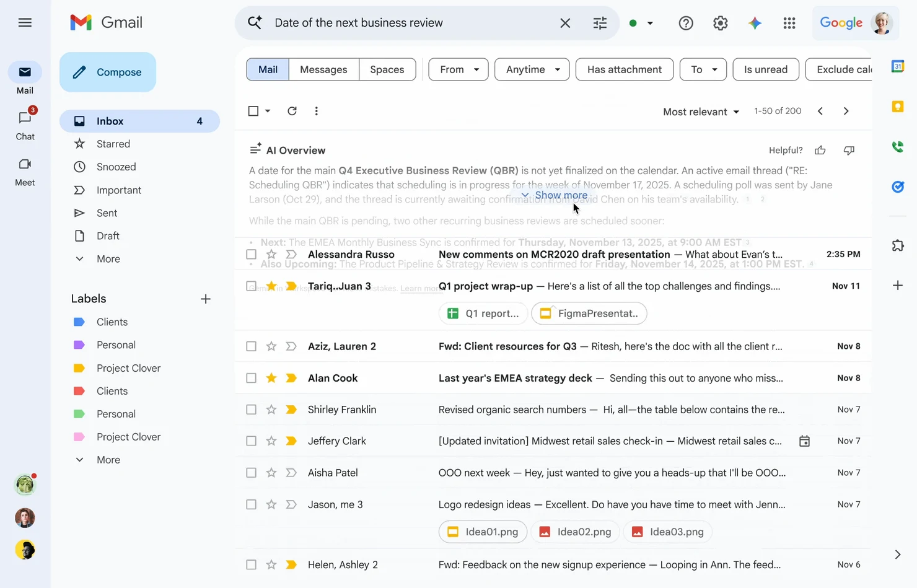
Task: Apply the Is unread filter
Action: pos(766,69)
